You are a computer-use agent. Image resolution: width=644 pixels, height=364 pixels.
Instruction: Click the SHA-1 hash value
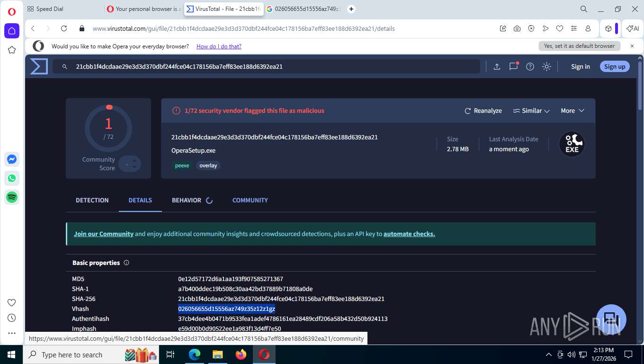pos(245,289)
